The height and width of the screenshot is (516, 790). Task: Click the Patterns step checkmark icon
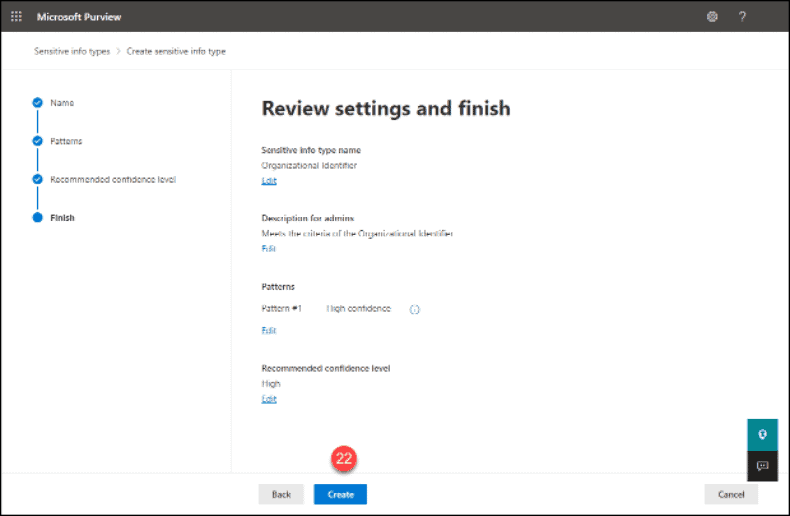pos(37,141)
